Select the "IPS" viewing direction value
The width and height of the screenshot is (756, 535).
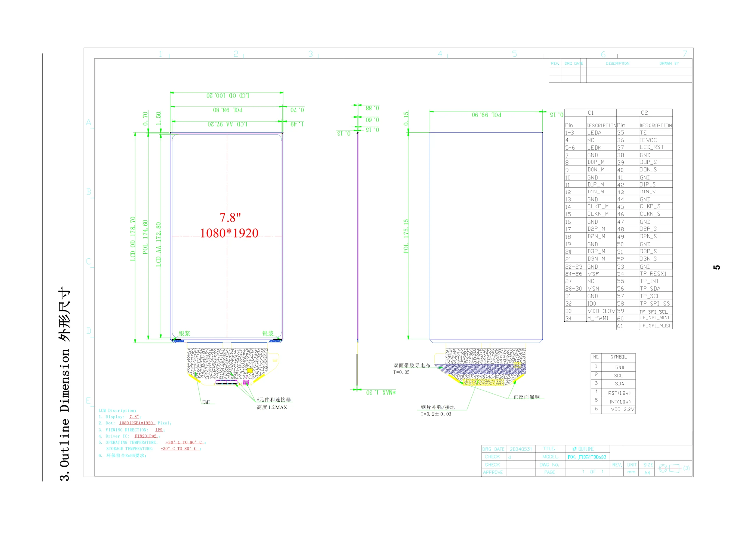coord(159,430)
